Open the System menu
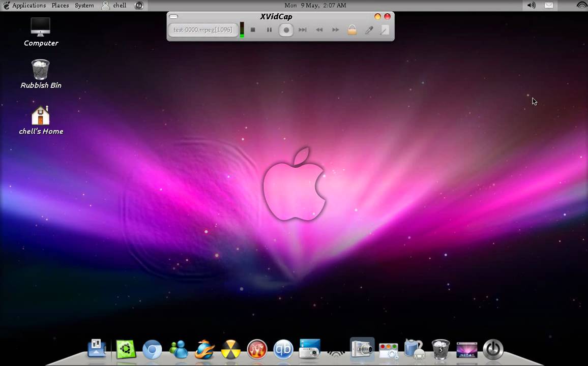The width and height of the screenshot is (588, 366). point(84,5)
